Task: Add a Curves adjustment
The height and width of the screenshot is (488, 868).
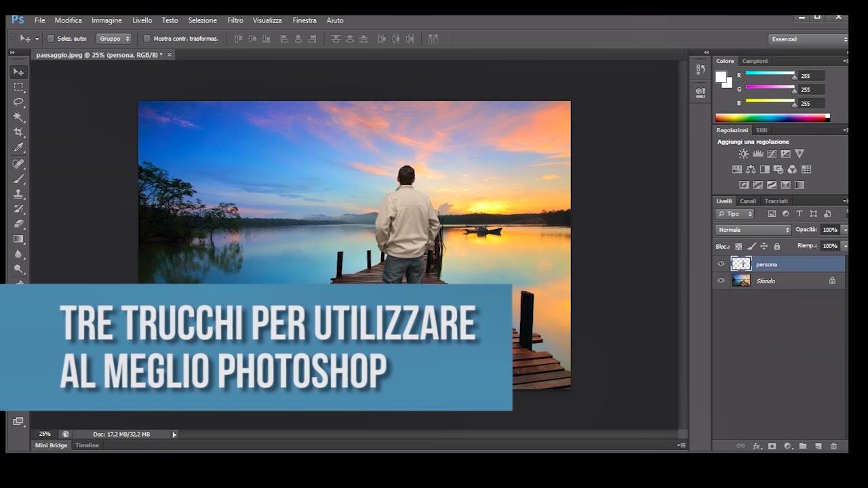Action: click(772, 155)
